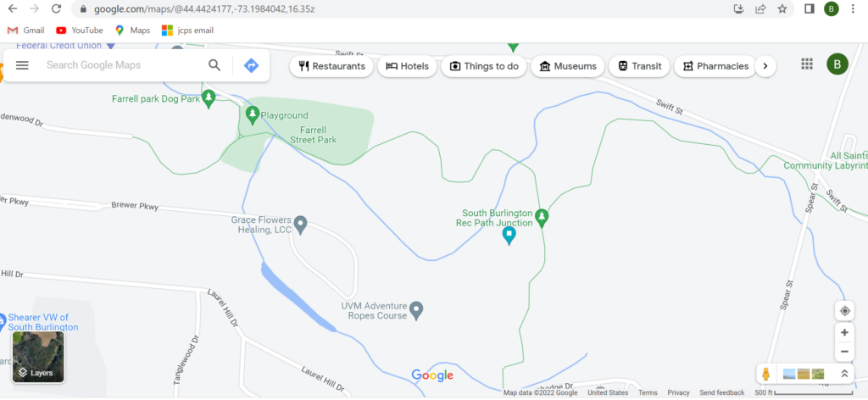Open the Google Maps hamburger menu

pos(22,65)
